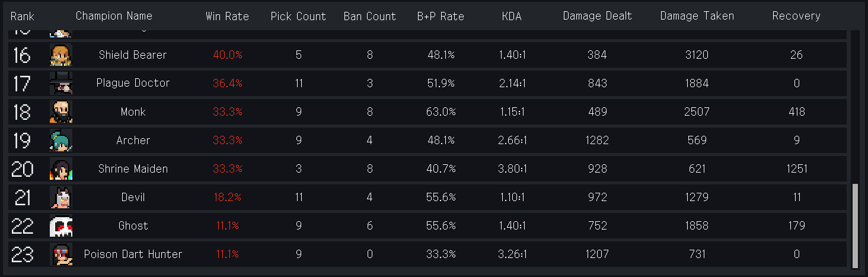Sort by Damage Dealt column

(x=598, y=16)
